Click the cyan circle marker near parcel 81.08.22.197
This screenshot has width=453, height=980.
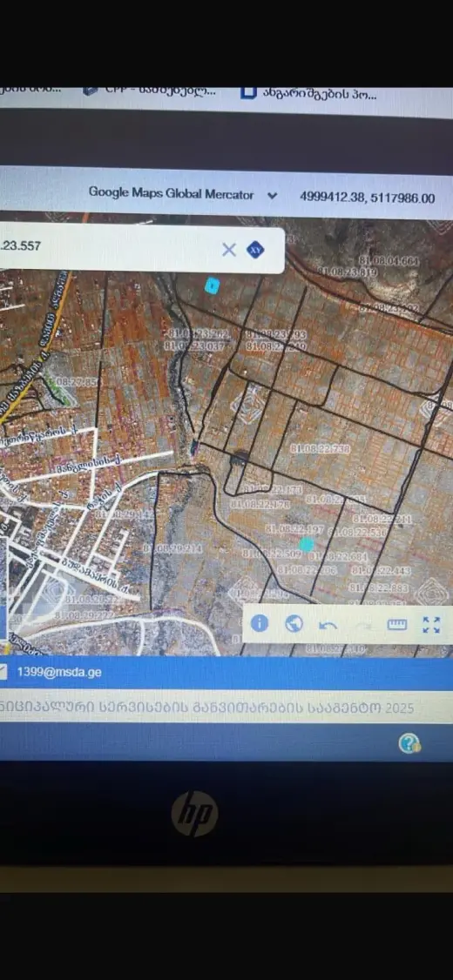pos(306,544)
